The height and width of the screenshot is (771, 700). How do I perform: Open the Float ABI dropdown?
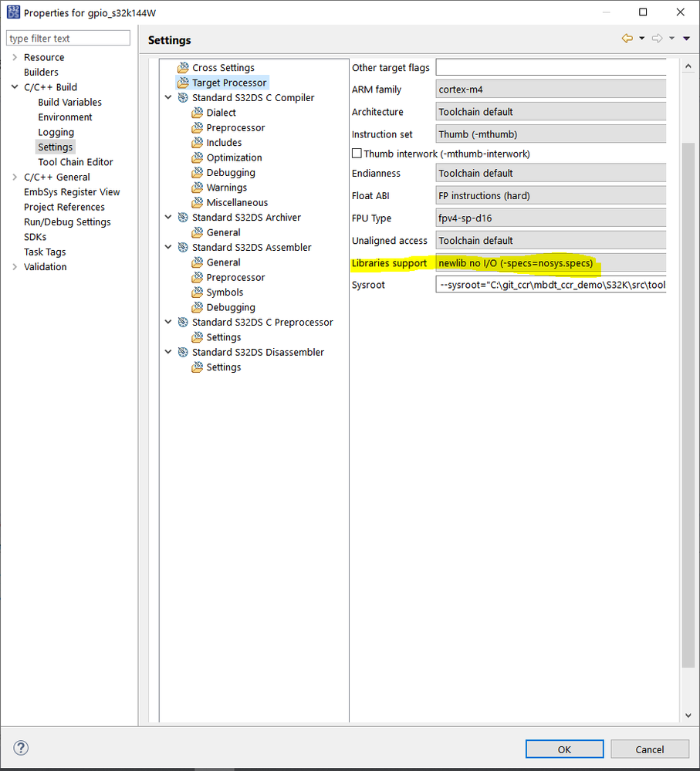(x=550, y=196)
